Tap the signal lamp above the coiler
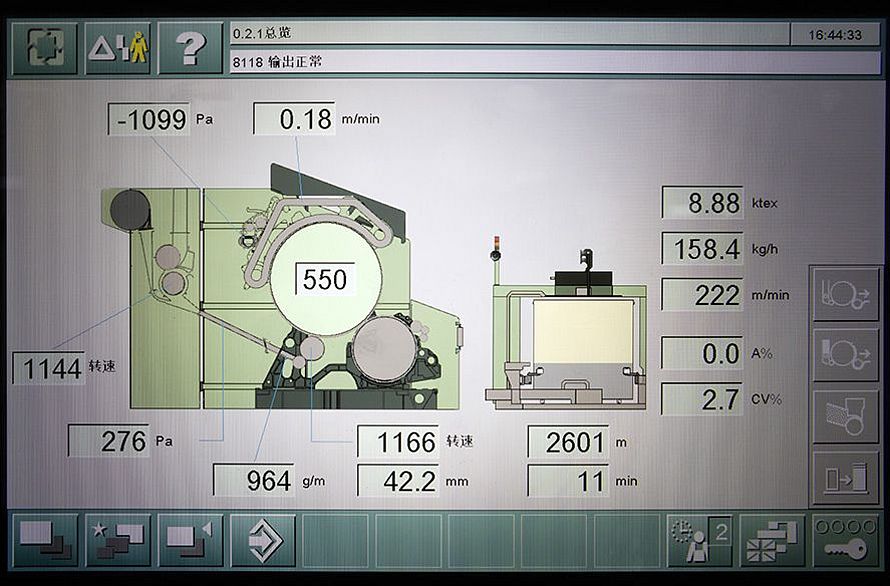 pos(496,249)
